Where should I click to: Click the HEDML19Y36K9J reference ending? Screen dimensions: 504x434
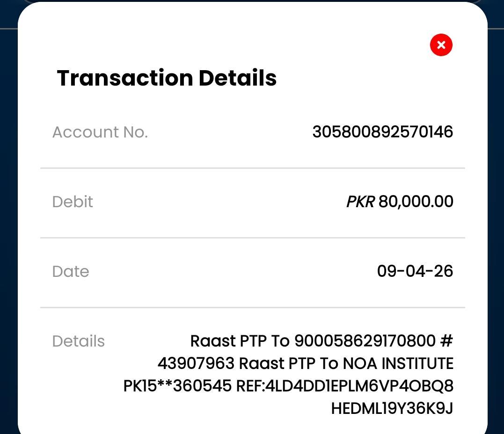pos(392,409)
